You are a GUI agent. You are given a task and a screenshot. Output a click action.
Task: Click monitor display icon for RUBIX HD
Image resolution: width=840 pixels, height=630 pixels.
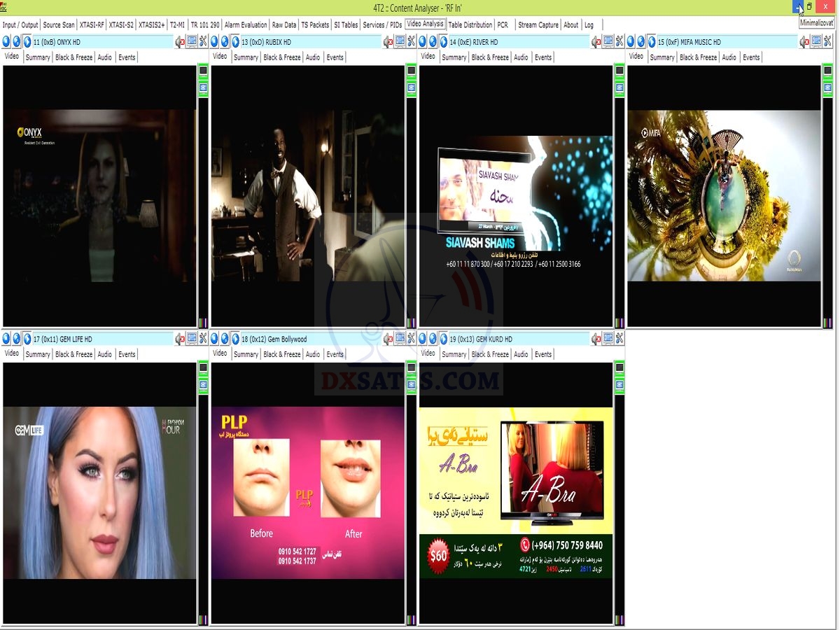coord(400,42)
